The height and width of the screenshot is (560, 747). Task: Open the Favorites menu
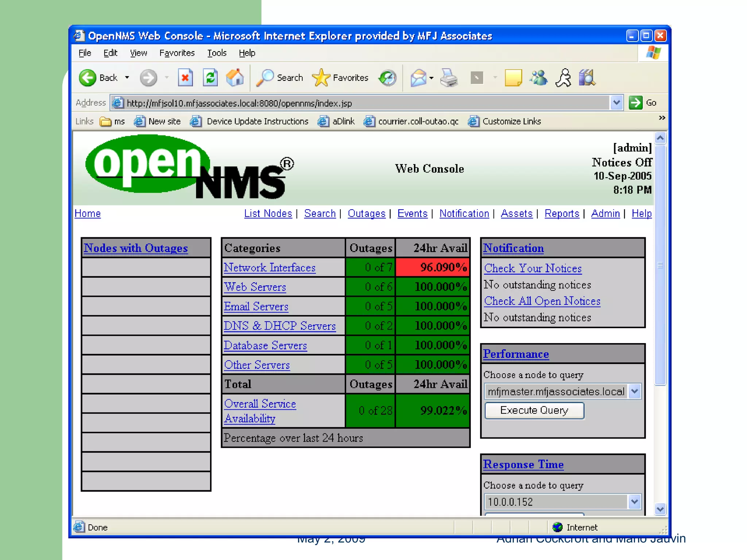pos(177,53)
